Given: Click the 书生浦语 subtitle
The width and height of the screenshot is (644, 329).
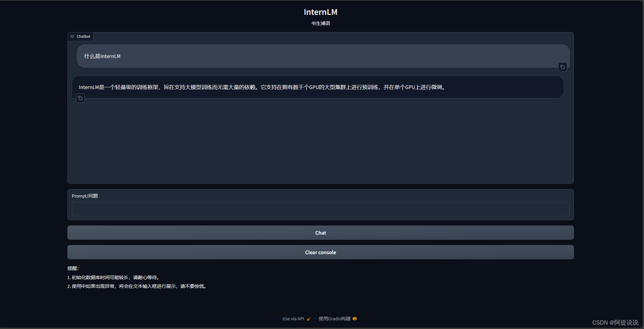Looking at the screenshot, I should click(x=320, y=23).
